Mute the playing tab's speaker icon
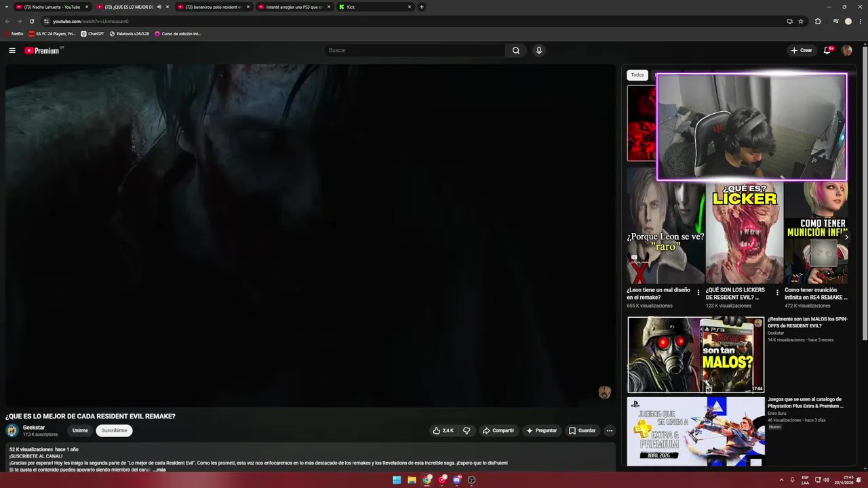This screenshot has width=868, height=488. click(x=159, y=7)
